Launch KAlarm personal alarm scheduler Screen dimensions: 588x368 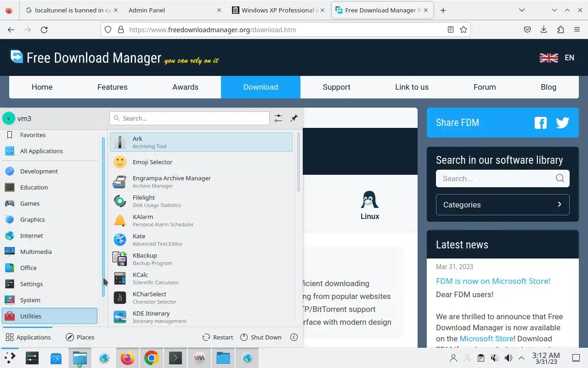201,220
